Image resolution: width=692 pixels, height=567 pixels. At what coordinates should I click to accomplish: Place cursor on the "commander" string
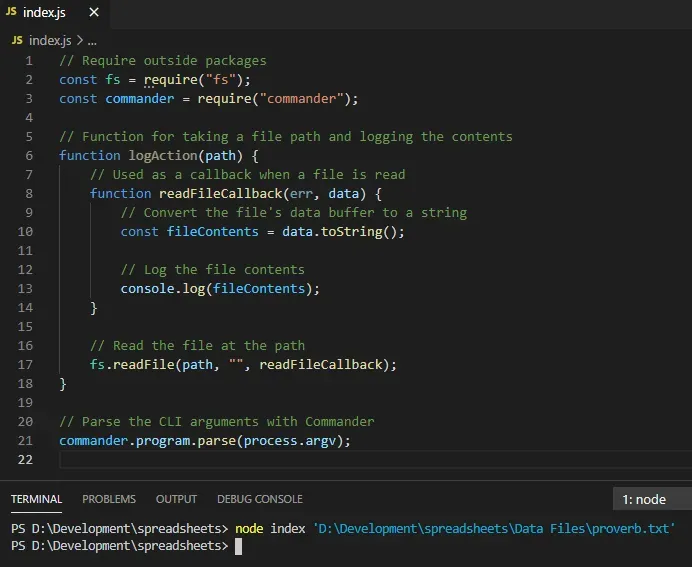click(301, 98)
